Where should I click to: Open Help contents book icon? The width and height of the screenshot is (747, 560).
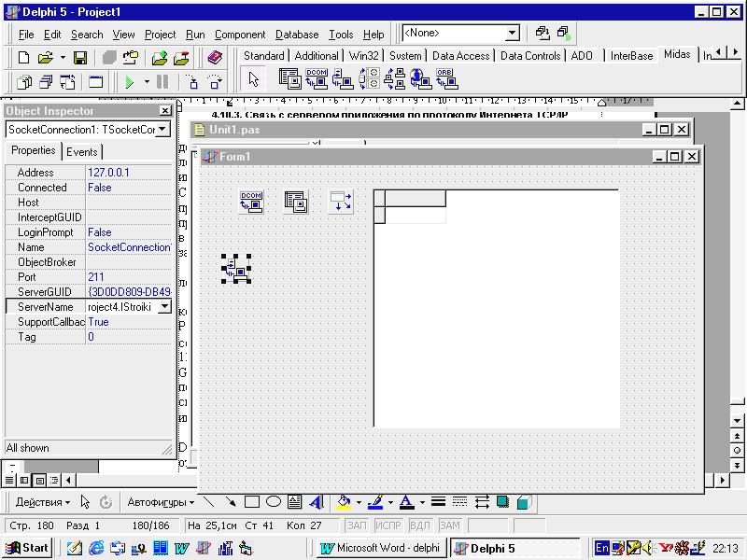[x=216, y=58]
